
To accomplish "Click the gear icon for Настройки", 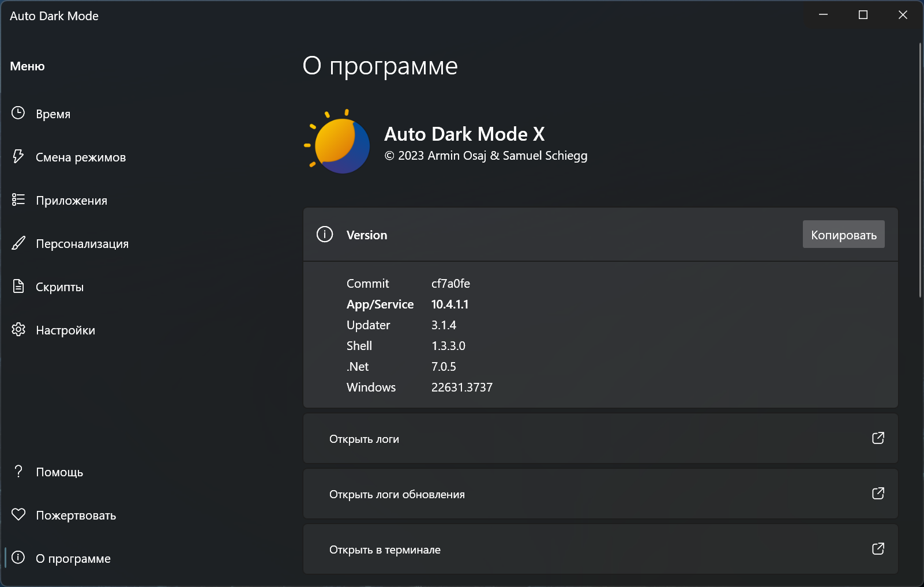I will click(18, 329).
